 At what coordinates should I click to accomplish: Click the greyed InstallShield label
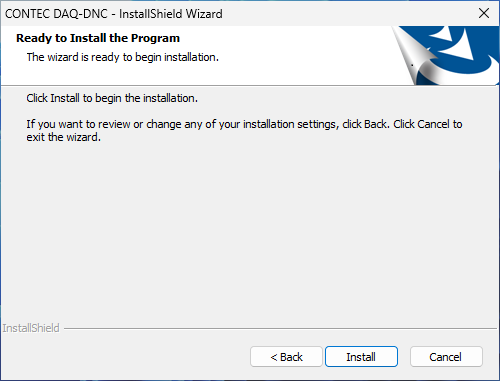click(31, 328)
